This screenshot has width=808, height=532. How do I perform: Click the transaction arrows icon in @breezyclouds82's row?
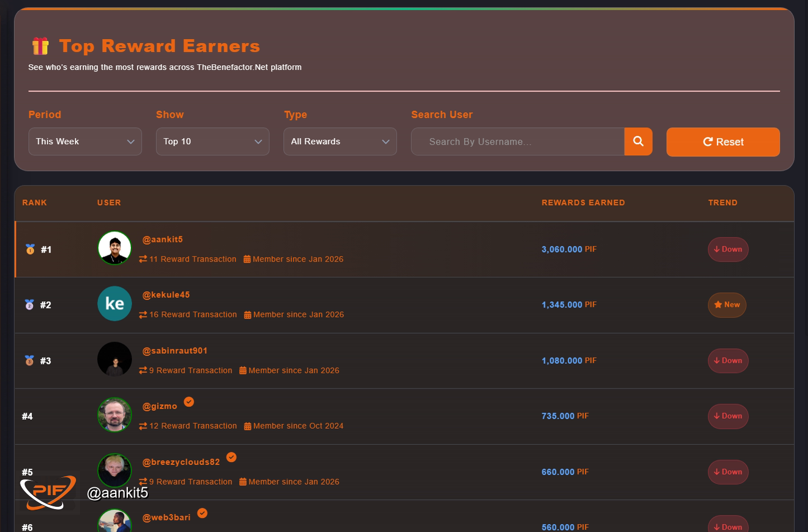(143, 481)
